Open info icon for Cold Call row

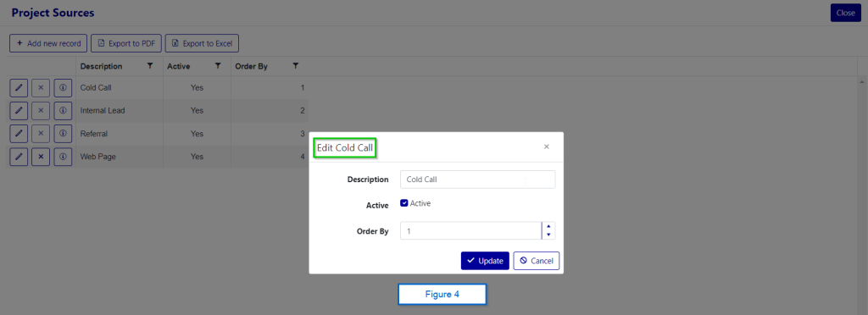[x=63, y=88]
